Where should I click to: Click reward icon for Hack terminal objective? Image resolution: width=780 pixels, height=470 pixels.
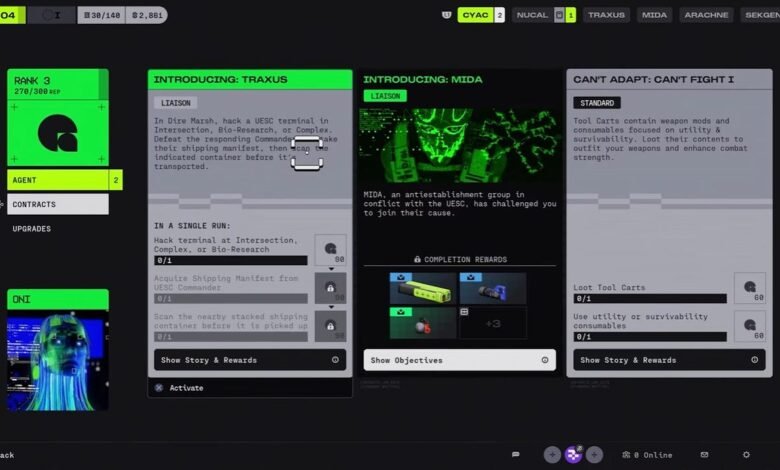point(330,250)
